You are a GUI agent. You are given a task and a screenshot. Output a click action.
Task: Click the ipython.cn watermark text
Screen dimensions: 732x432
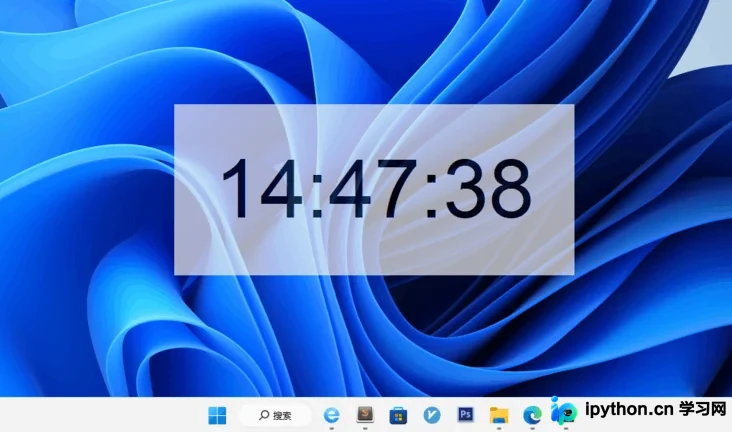point(628,410)
